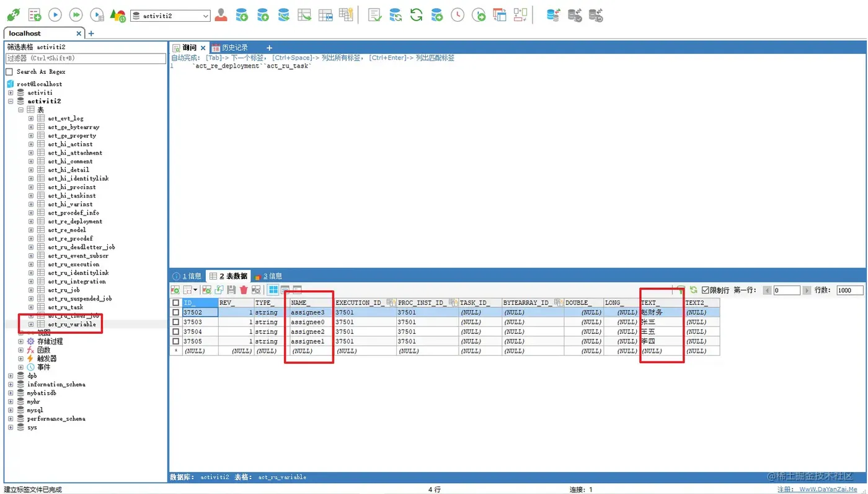The image size is (868, 494).
Task: Click the Execute All Queries double-arrow icon
Action: pyautogui.click(x=76, y=15)
